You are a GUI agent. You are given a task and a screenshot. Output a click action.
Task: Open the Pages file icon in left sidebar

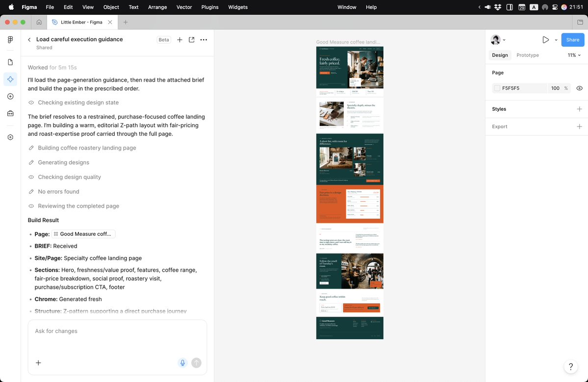[10, 62]
